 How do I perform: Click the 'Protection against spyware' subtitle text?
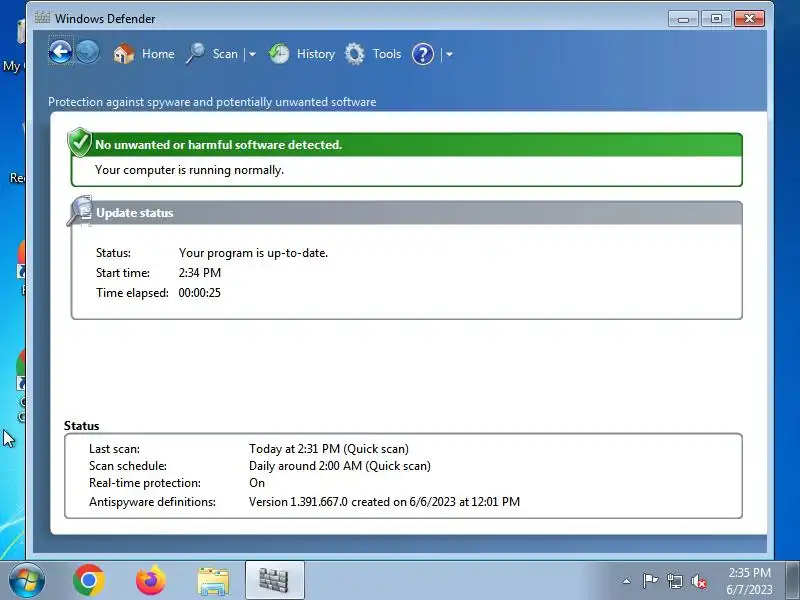[212, 102]
